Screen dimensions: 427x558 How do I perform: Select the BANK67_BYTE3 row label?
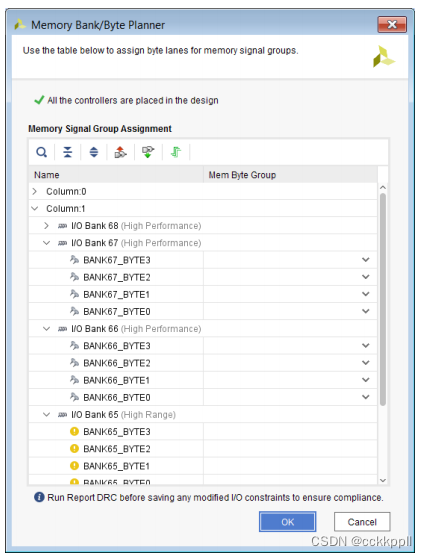click(117, 260)
